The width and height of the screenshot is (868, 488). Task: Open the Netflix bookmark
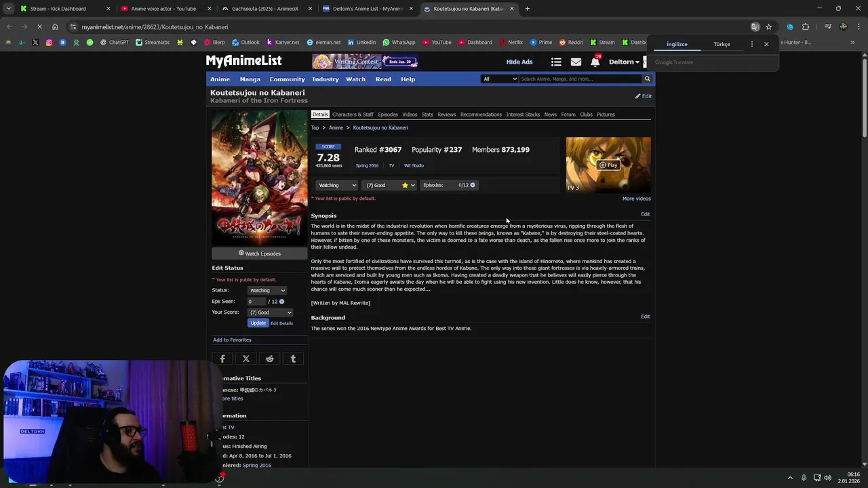pos(511,42)
